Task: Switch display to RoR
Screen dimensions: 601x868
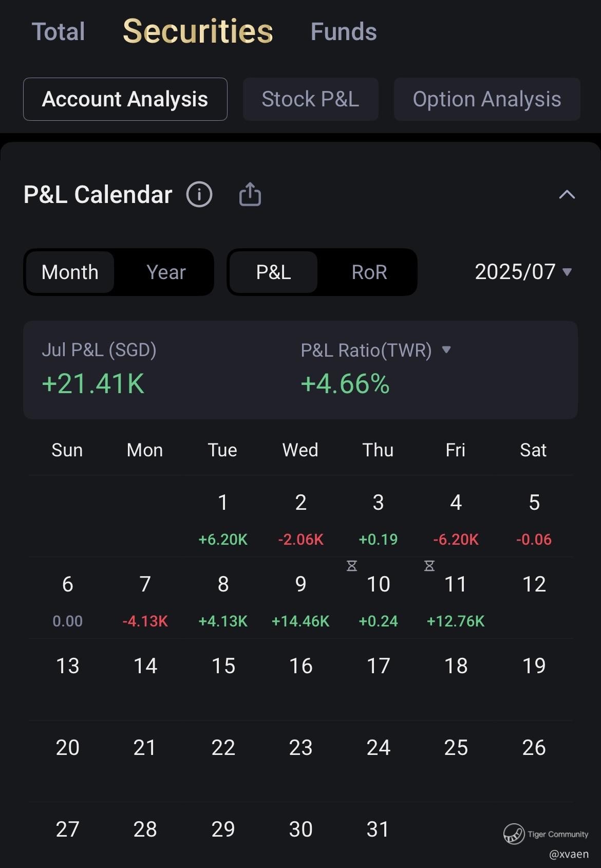Action: point(369,272)
